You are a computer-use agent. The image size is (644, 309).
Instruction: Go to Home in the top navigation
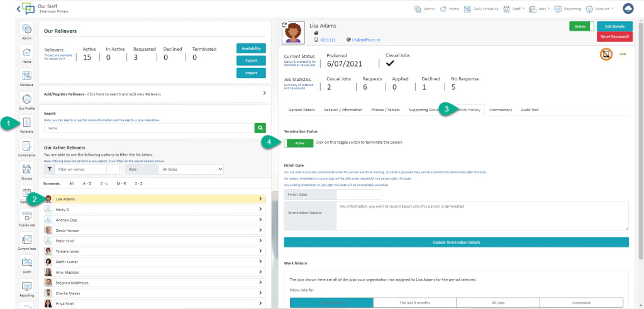click(449, 9)
